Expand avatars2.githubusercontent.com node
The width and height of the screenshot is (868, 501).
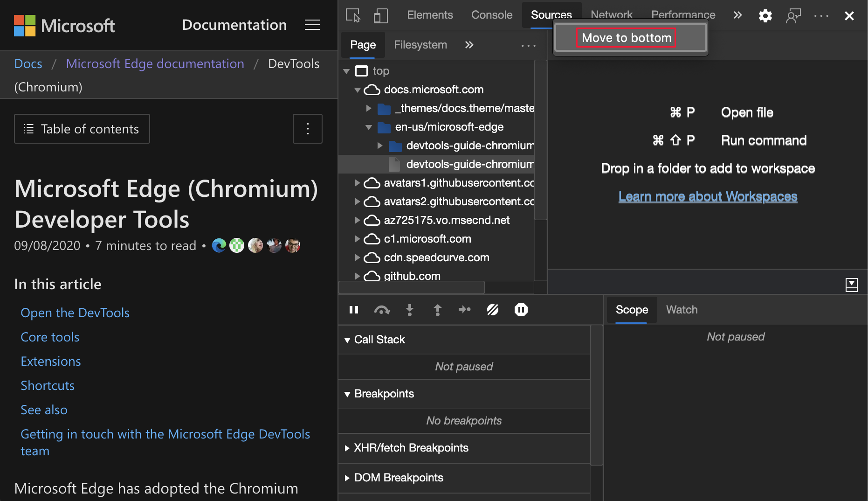(358, 202)
